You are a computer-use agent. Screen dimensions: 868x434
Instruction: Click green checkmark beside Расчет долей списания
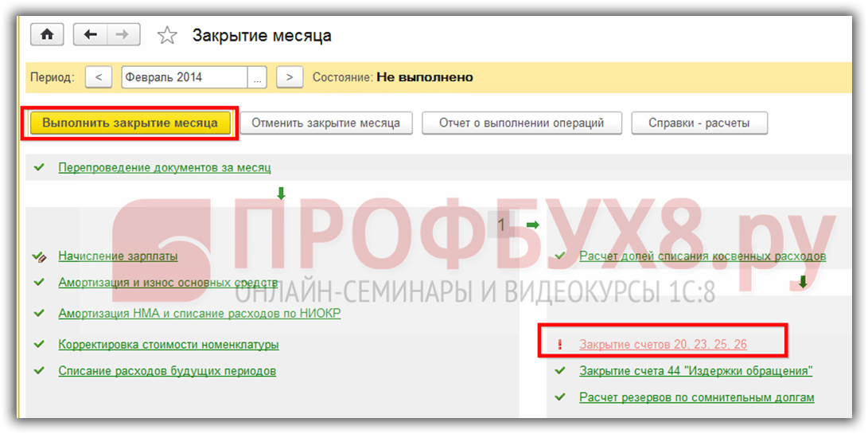[560, 256]
